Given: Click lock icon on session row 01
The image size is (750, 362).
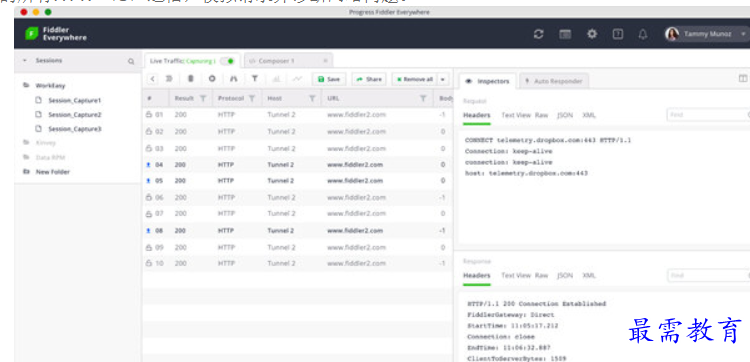Looking at the screenshot, I should click(x=148, y=115).
